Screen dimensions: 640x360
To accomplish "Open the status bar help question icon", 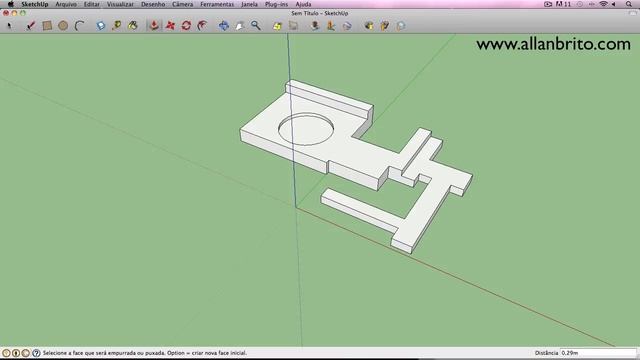I will pyautogui.click(x=36, y=353).
